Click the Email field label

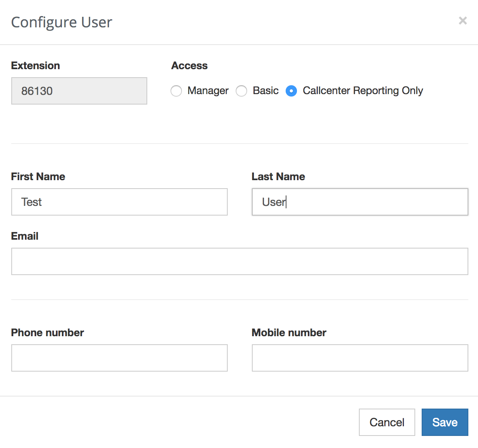[x=25, y=236]
